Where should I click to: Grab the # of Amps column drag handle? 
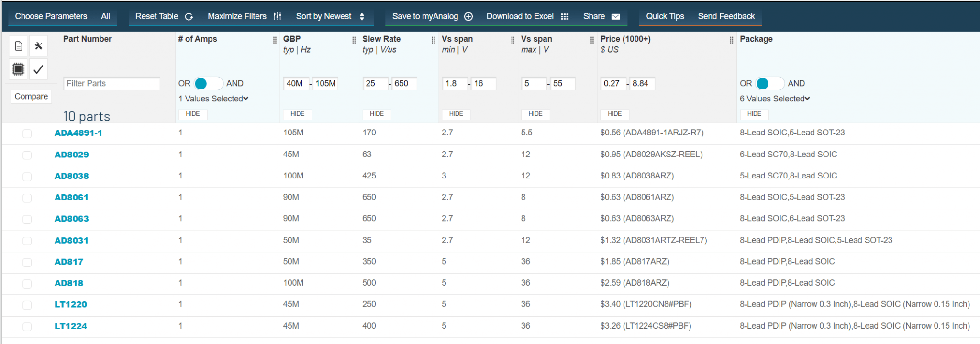[x=275, y=40]
